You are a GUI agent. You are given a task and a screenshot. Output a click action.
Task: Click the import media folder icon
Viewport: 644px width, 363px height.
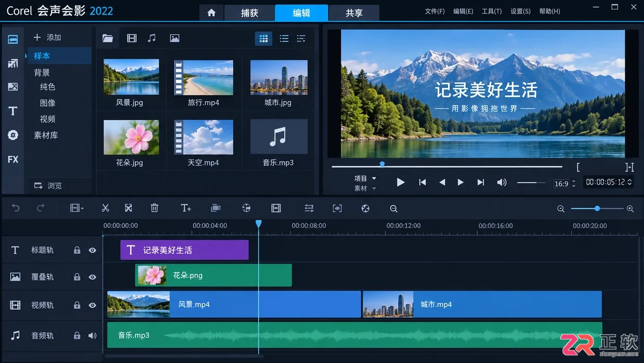tap(108, 38)
